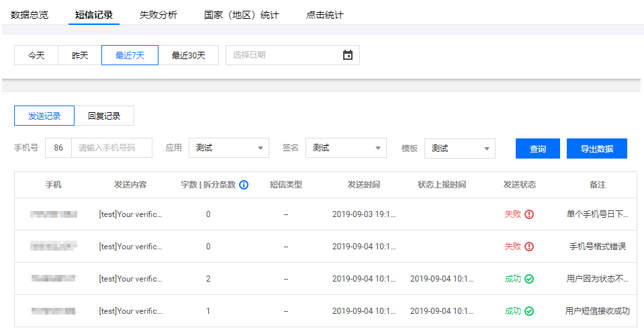Click failure icon in 2019-09-03 row
This screenshot has height=336, width=644.
[529, 214]
